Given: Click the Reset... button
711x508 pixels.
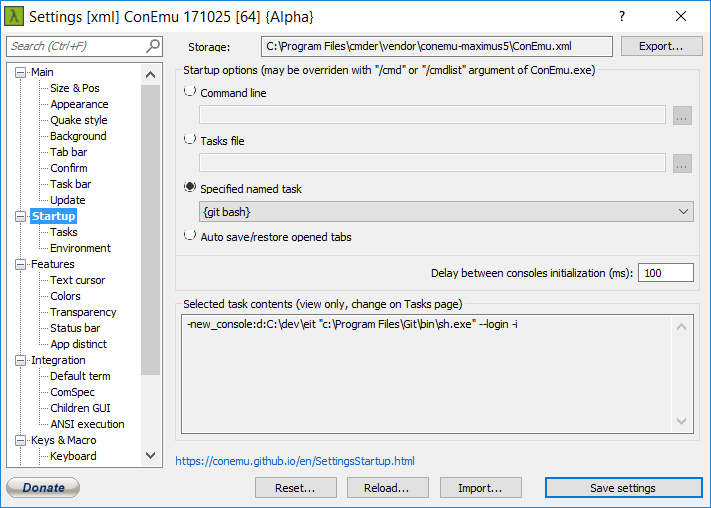Looking at the screenshot, I should click(296, 488).
